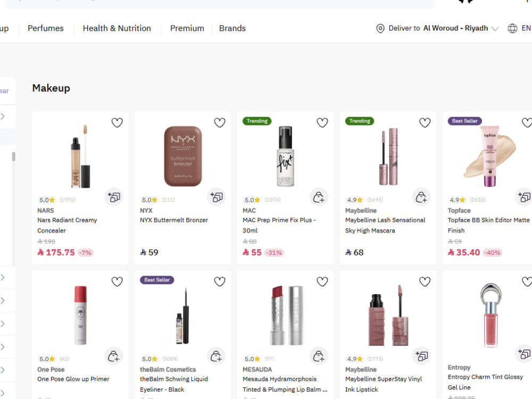Screen dimensions: 532x399
Task: Add Maybelline Sky High Mascara to bag
Action: click(421, 197)
